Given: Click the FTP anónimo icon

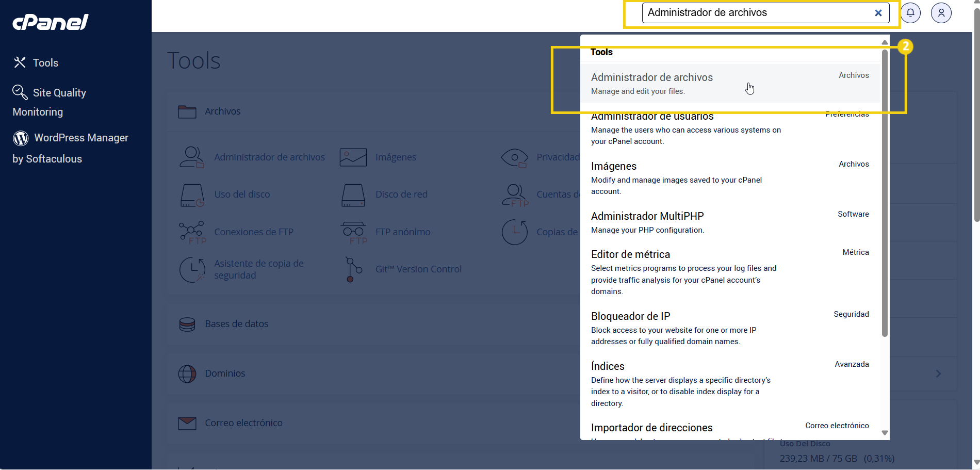Looking at the screenshot, I should (354, 233).
